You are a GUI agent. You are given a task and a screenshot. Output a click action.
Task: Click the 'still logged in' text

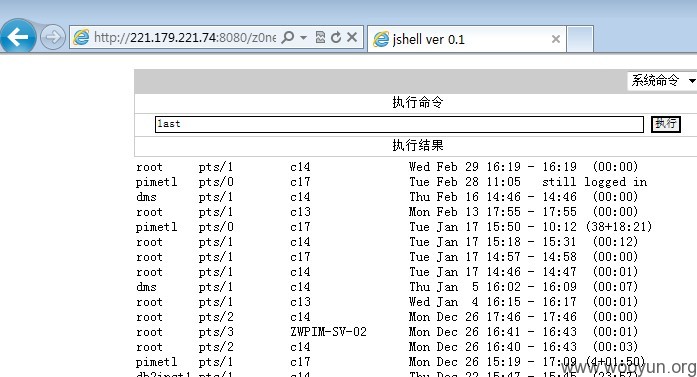point(594,182)
